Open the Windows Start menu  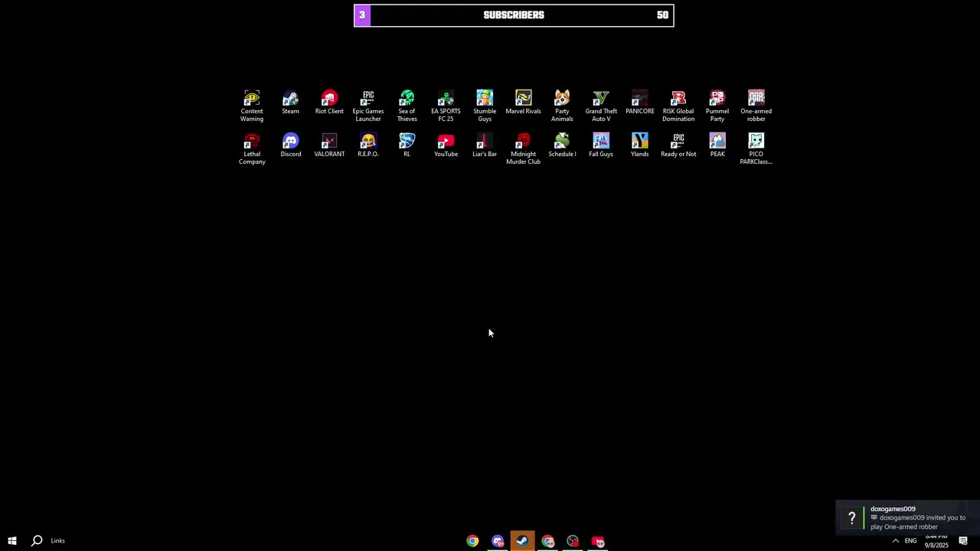click(x=12, y=541)
